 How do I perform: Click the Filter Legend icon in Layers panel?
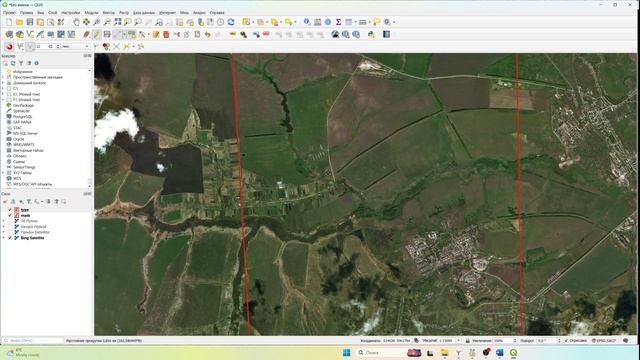(x=29, y=201)
